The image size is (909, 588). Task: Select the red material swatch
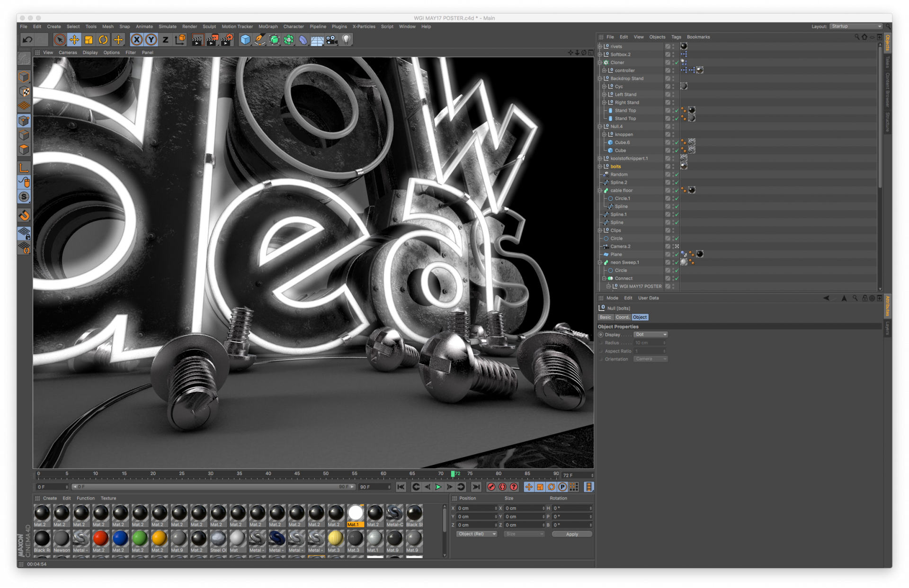click(100, 539)
